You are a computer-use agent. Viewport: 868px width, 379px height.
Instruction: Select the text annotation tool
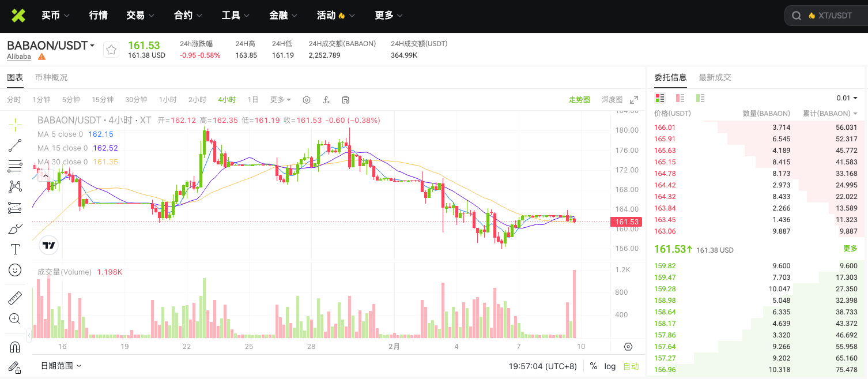click(15, 249)
